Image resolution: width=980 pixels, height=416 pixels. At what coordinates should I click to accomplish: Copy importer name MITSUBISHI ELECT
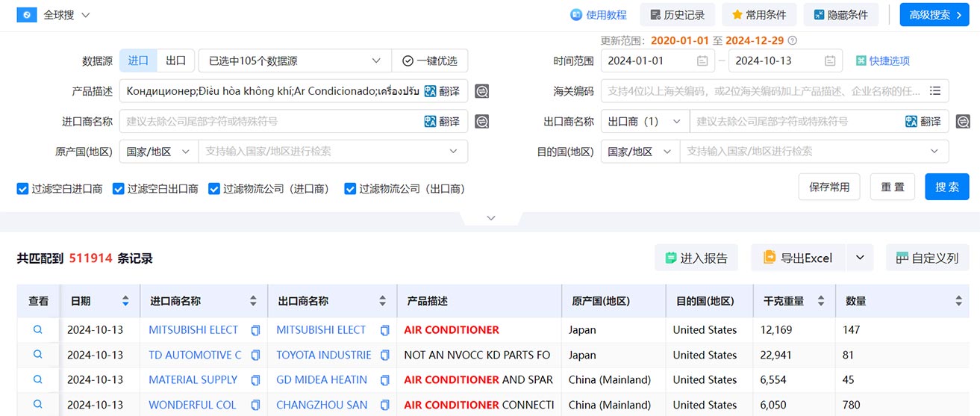(x=255, y=330)
